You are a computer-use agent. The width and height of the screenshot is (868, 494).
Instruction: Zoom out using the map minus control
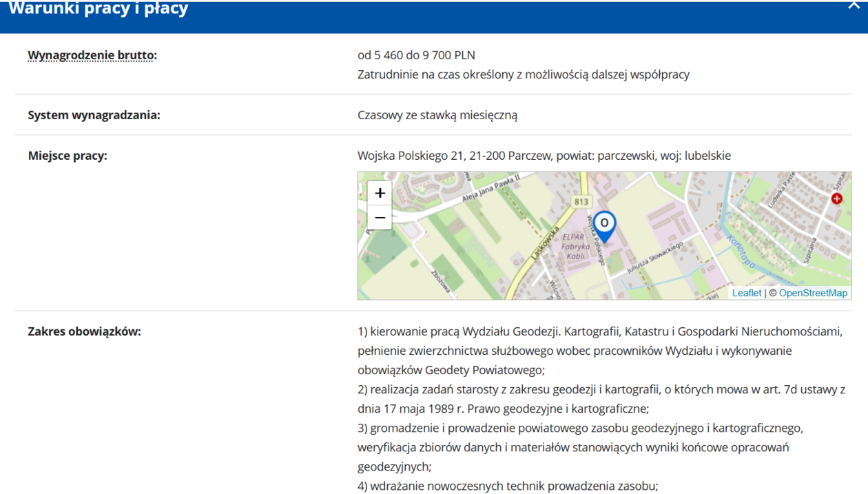[x=379, y=217]
